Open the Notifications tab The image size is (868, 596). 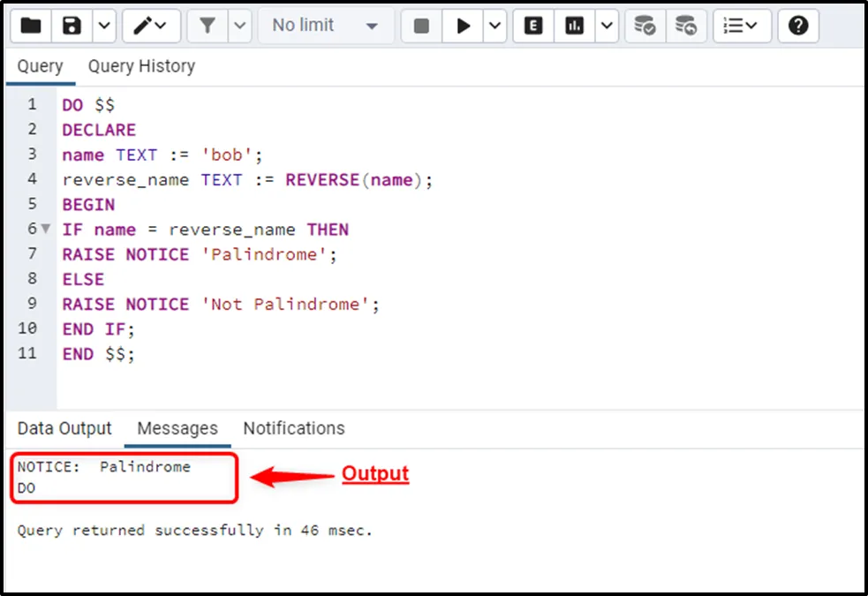[294, 428]
